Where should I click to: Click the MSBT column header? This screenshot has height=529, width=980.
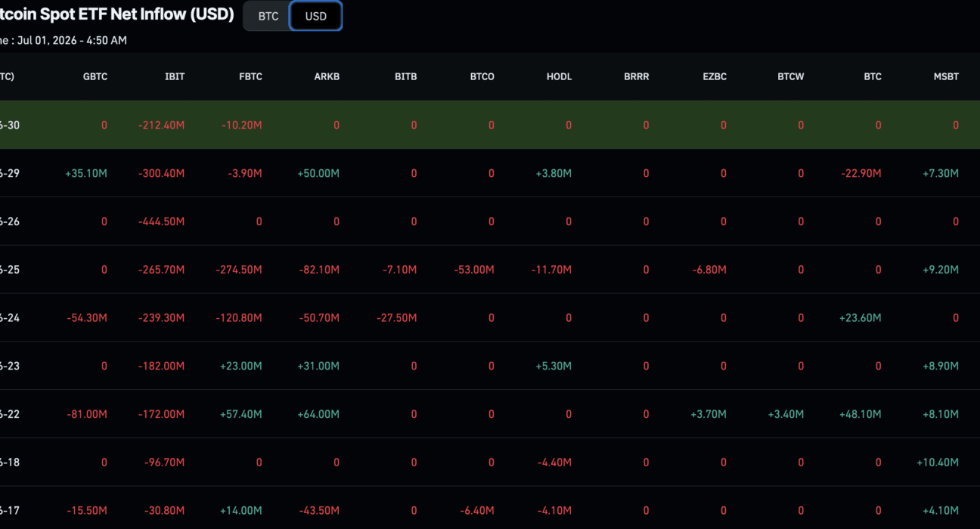point(946,76)
